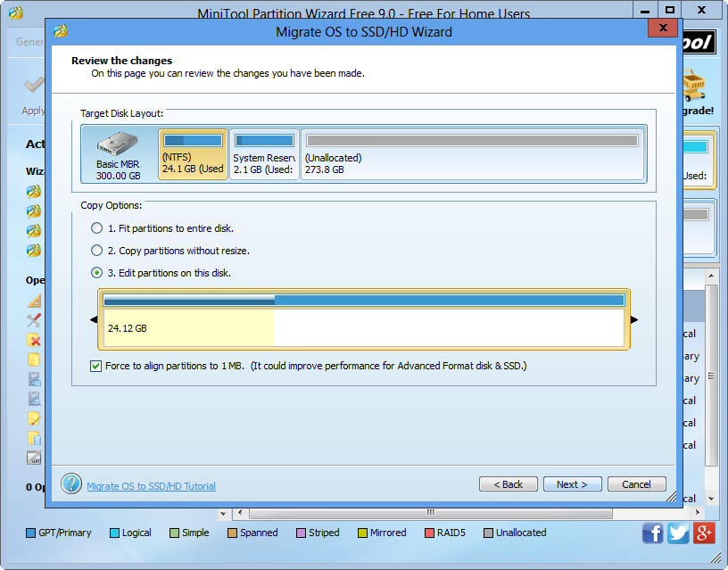The height and width of the screenshot is (570, 728).
Task: Click the shopping cart Upgrade icon
Action: tap(693, 86)
